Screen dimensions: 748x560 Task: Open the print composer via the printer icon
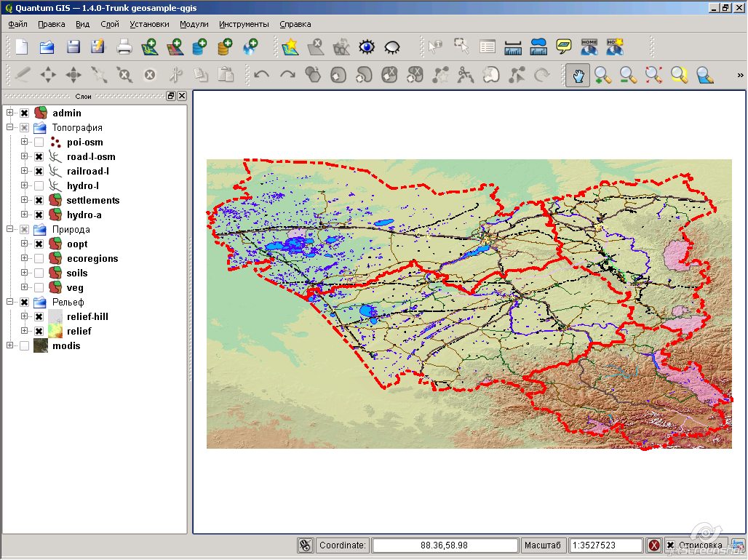point(124,47)
